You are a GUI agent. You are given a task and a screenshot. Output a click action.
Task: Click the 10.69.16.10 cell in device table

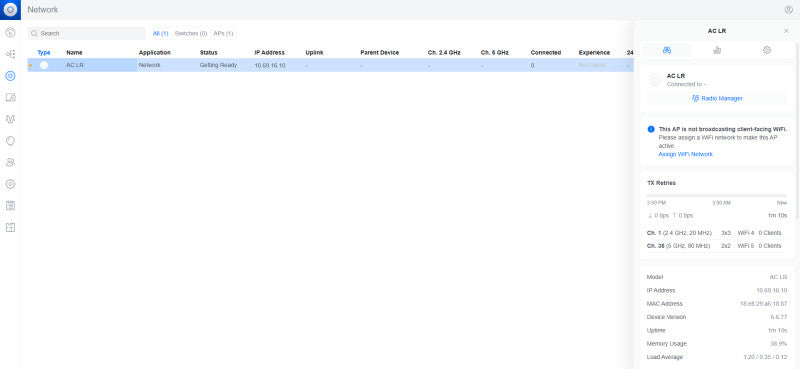pyautogui.click(x=270, y=65)
